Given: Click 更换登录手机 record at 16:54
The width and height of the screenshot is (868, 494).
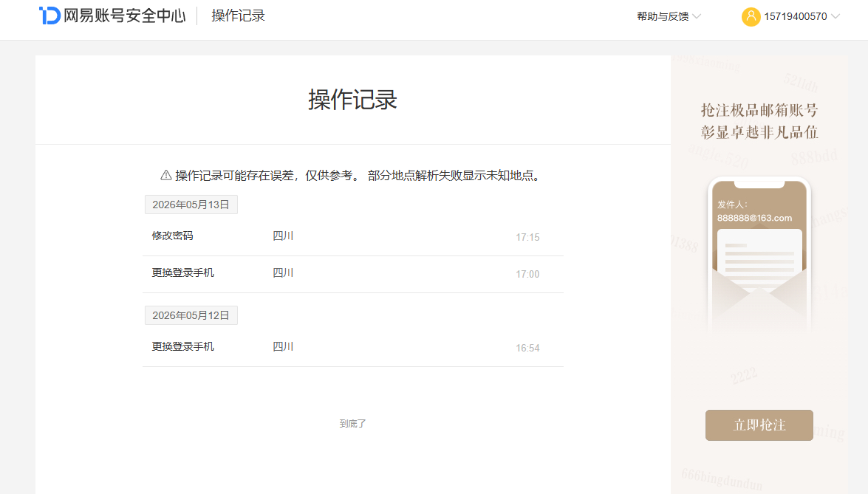Looking at the screenshot, I should [353, 347].
